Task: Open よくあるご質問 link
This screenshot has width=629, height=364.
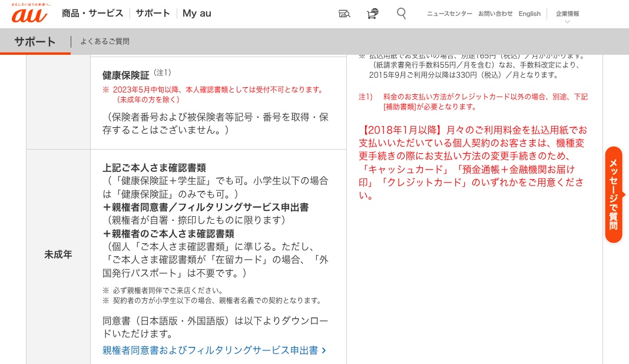Action: pos(105,41)
